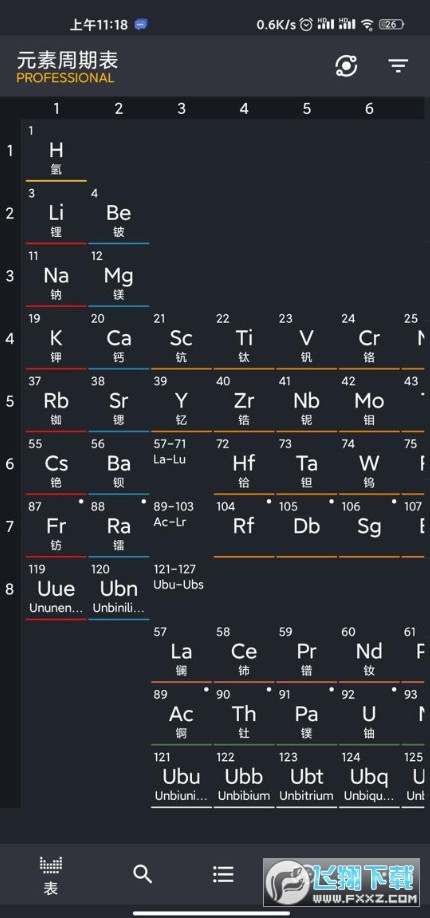
Task: Tap the battery indicator in status bar
Action: [x=391, y=25]
